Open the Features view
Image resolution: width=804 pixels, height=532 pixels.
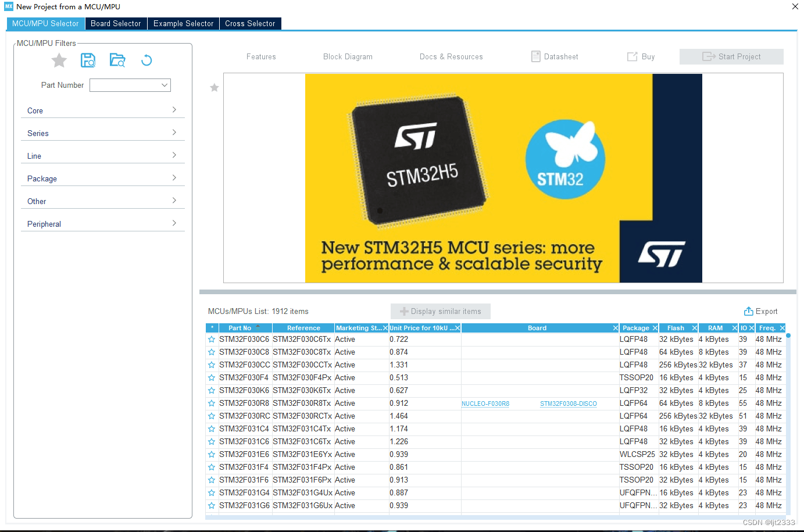[x=261, y=57]
